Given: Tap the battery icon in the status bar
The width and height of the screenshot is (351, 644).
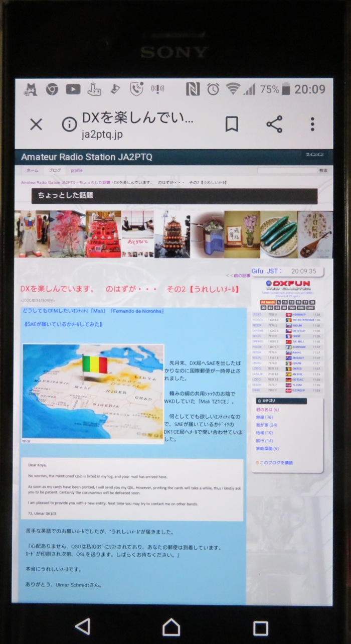Looking at the screenshot, I should [286, 89].
